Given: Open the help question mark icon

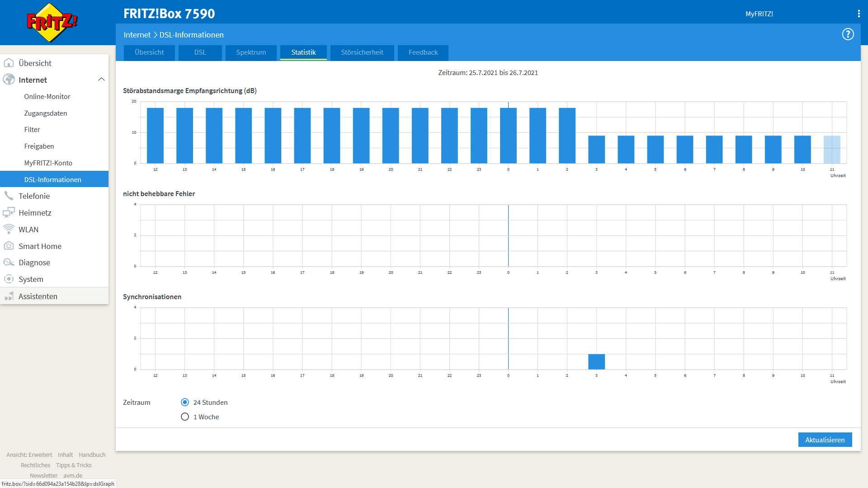Looking at the screenshot, I should click(848, 34).
